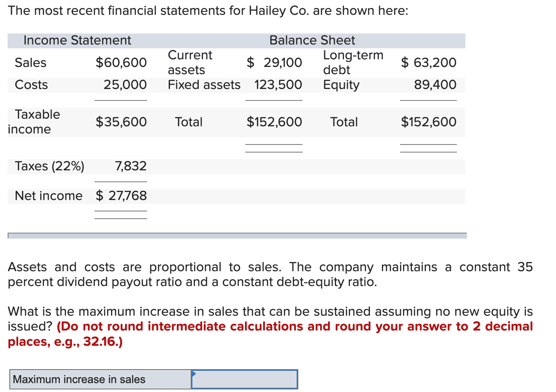Click the debt and equity Total $152,600
Image resolution: width=556 pixels, height=392 pixels.
[429, 122]
